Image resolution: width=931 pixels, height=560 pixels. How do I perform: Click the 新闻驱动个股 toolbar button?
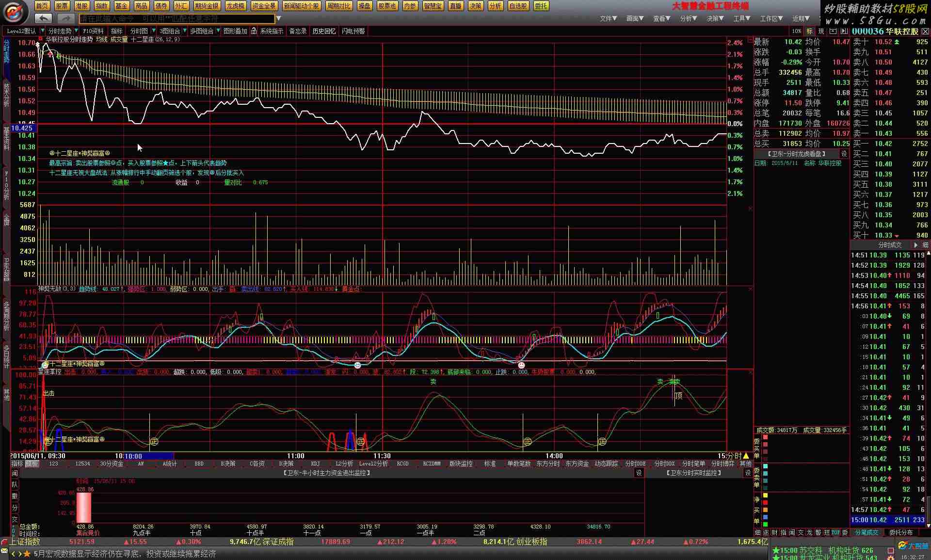[x=302, y=6]
